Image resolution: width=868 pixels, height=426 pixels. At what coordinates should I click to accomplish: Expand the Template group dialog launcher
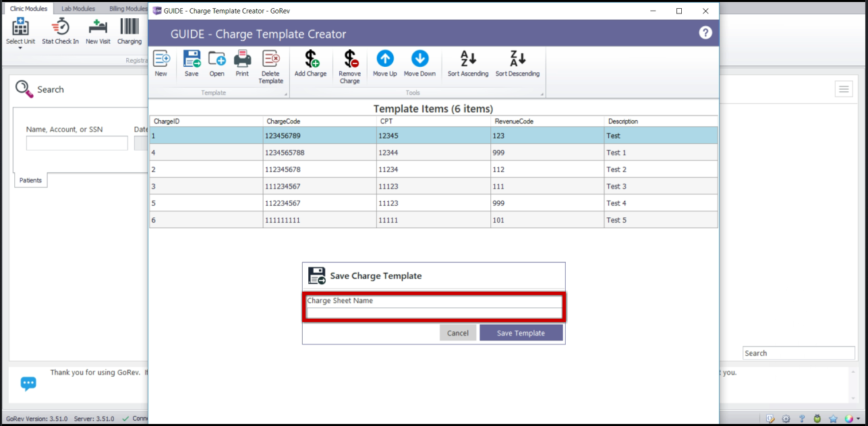[x=285, y=95]
